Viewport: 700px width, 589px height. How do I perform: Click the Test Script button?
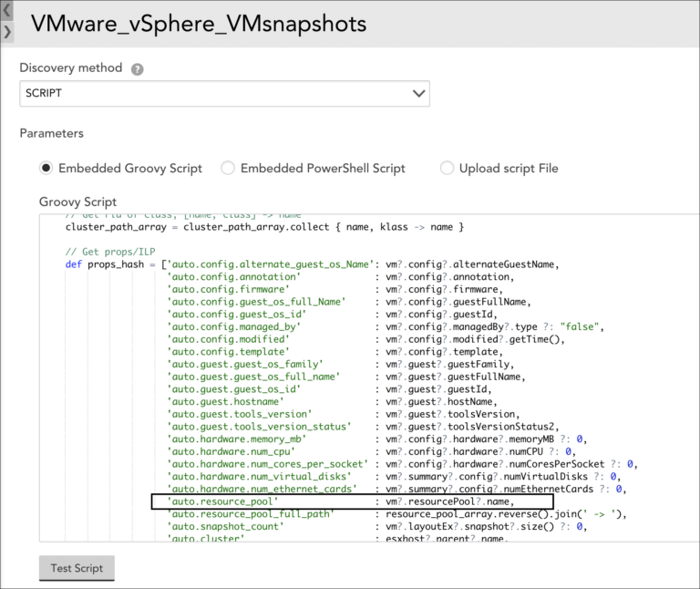click(x=77, y=568)
